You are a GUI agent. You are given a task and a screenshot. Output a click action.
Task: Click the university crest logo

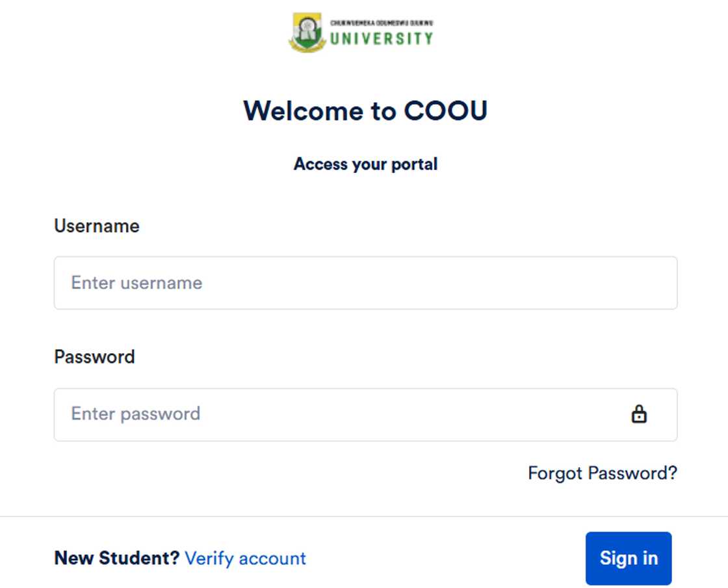click(x=307, y=33)
